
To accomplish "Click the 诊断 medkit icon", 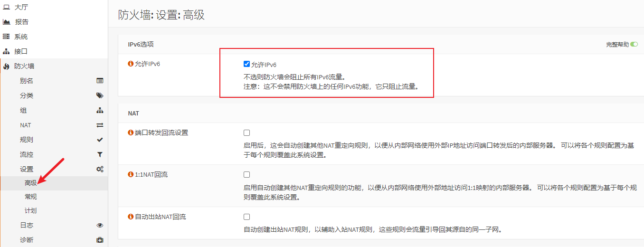I will tap(100, 240).
